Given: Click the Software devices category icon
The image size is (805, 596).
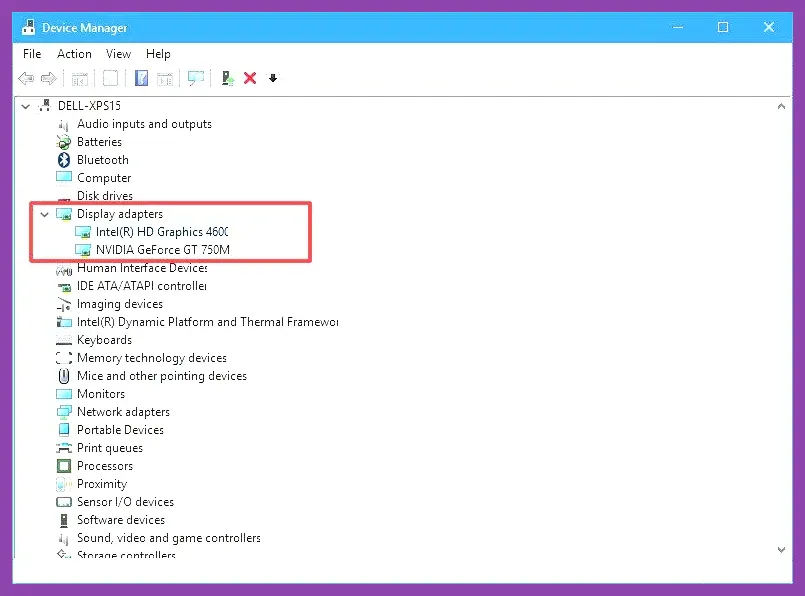Looking at the screenshot, I should [64, 520].
